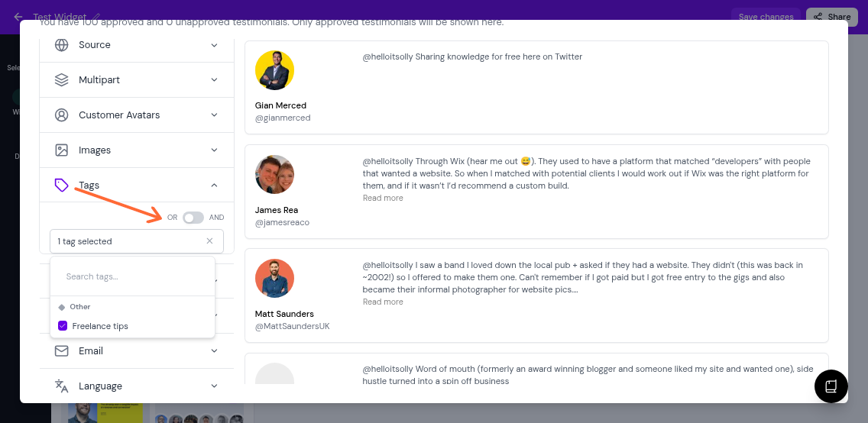Expand the Customer Avatars filter section
Viewport: 868px width, 423px height.
coord(214,115)
